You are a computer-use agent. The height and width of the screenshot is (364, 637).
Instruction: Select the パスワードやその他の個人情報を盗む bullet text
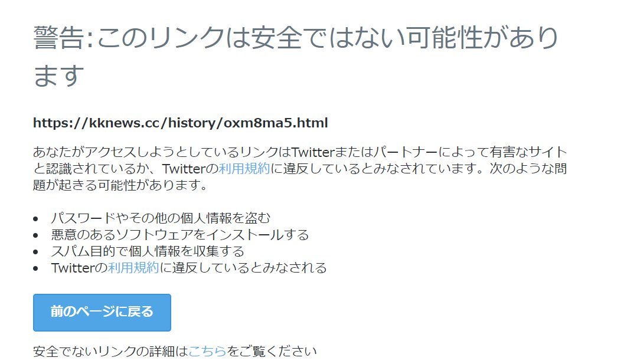tap(161, 218)
